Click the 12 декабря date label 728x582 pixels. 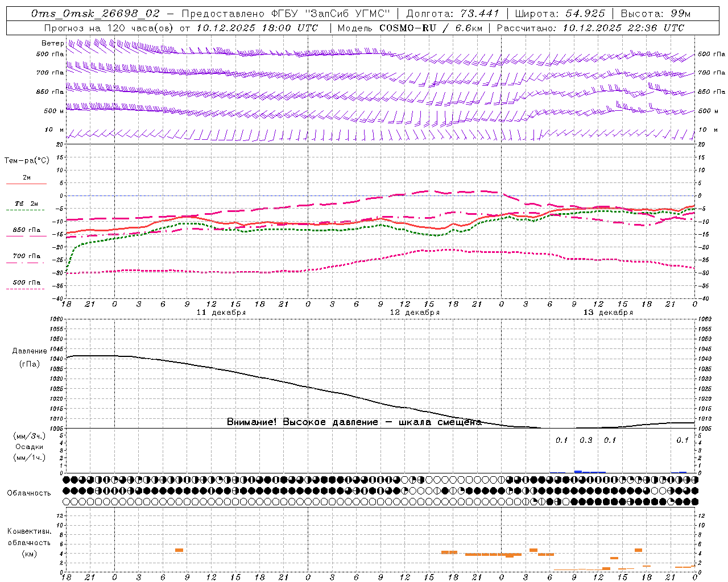pyautogui.click(x=414, y=313)
